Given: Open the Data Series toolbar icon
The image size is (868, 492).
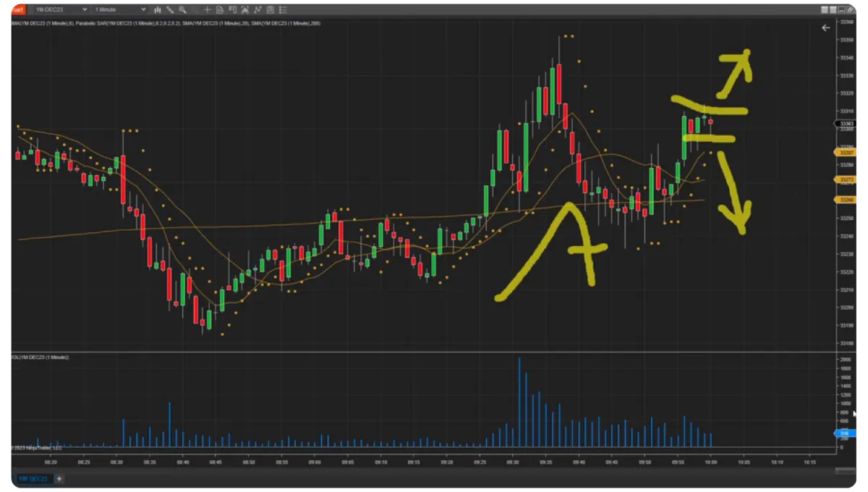Looking at the screenshot, I should tap(245, 10).
